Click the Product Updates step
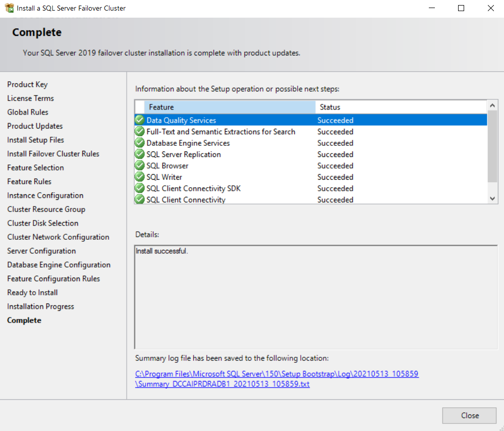 [35, 126]
